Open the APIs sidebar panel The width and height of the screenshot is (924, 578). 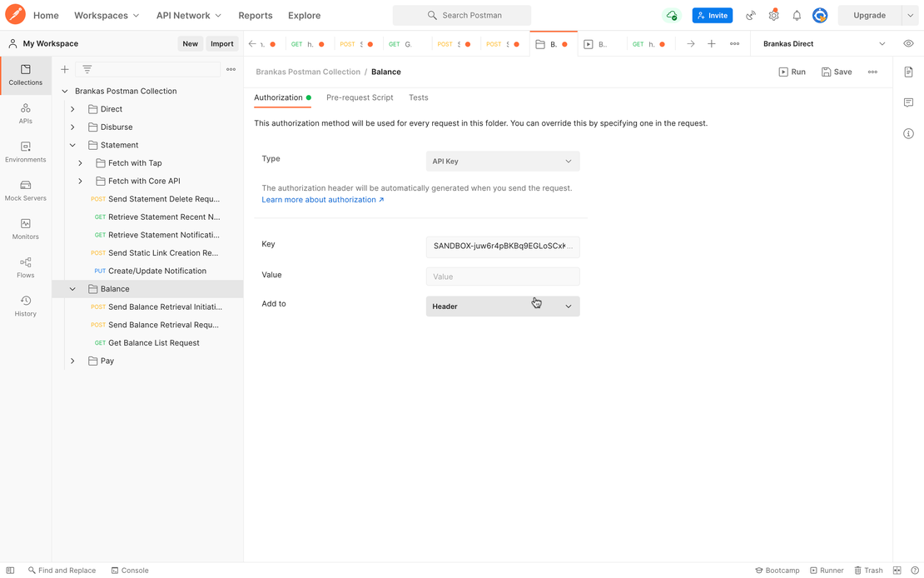[x=25, y=113]
